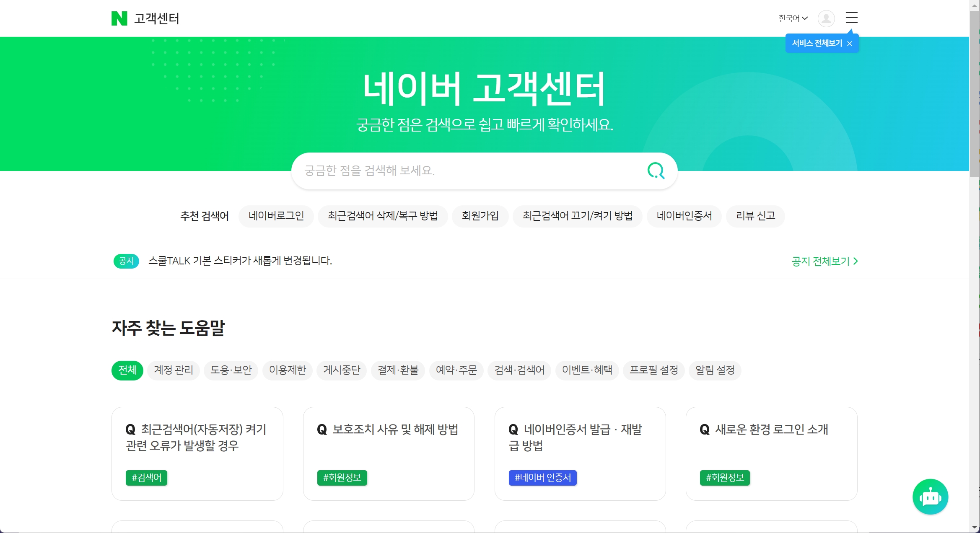Click the search magnifier icon
980x533 pixels.
tap(656, 171)
